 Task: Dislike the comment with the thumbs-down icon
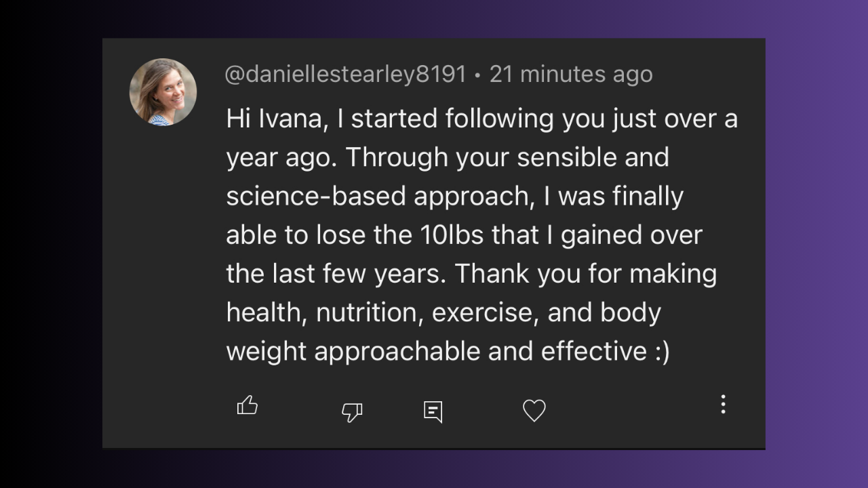pos(352,411)
